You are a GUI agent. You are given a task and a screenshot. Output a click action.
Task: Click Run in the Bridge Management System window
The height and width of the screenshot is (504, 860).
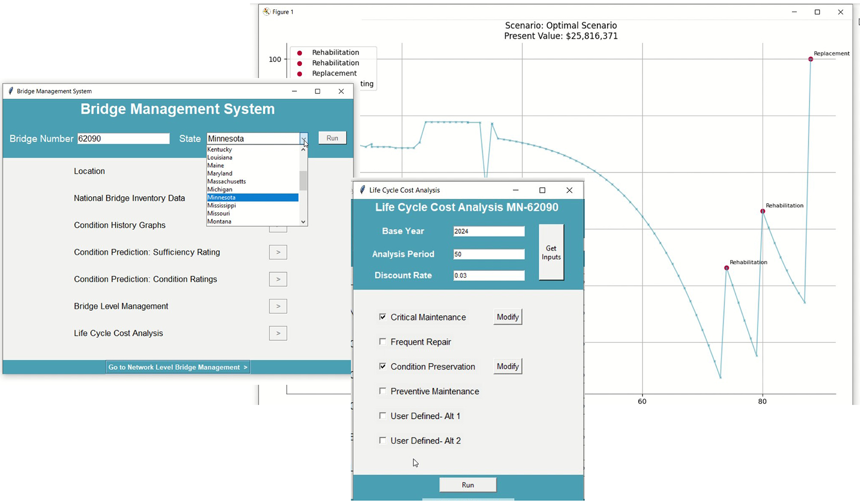coord(332,138)
